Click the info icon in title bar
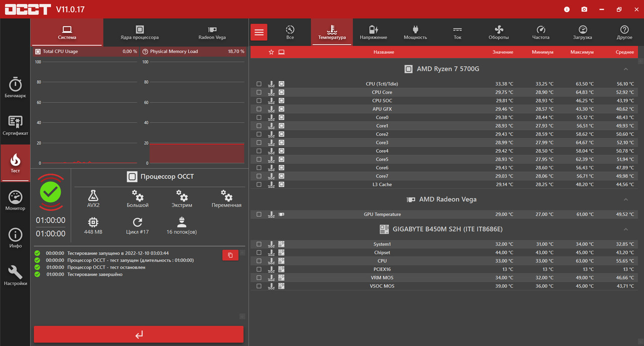The width and height of the screenshot is (644, 346). tap(567, 9)
